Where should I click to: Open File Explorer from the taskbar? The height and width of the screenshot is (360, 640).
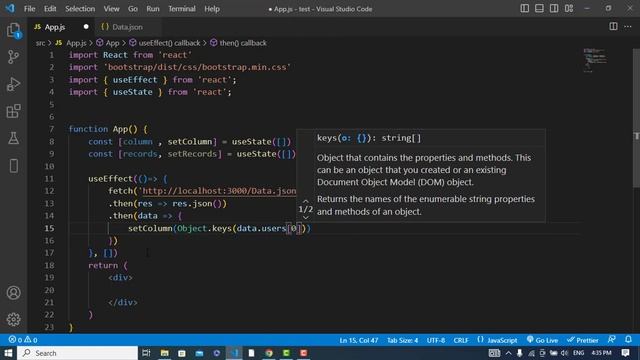[164, 353]
